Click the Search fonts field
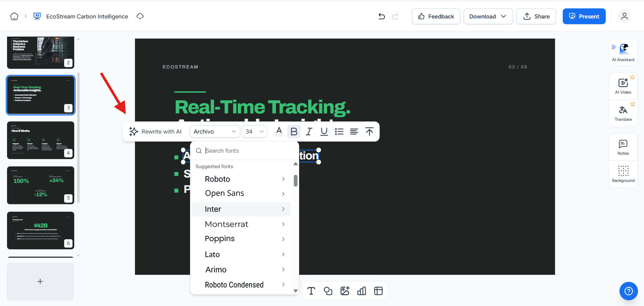The height and width of the screenshot is (306, 644). click(x=244, y=151)
